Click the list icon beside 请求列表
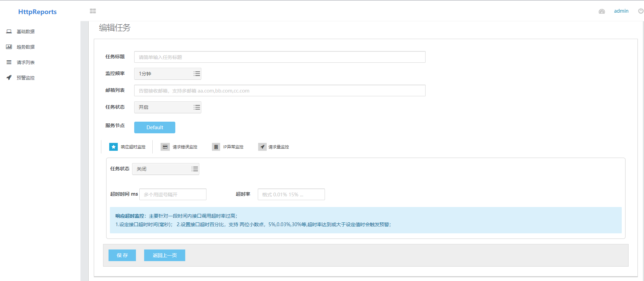Screen dimensions: 644x281 pyautogui.click(x=9, y=62)
